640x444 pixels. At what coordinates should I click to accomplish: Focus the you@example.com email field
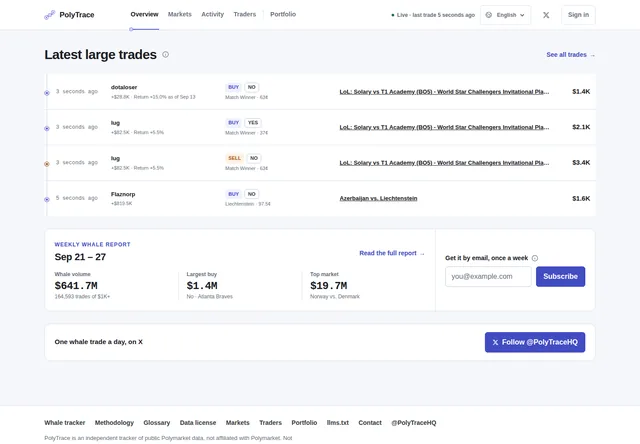488,277
